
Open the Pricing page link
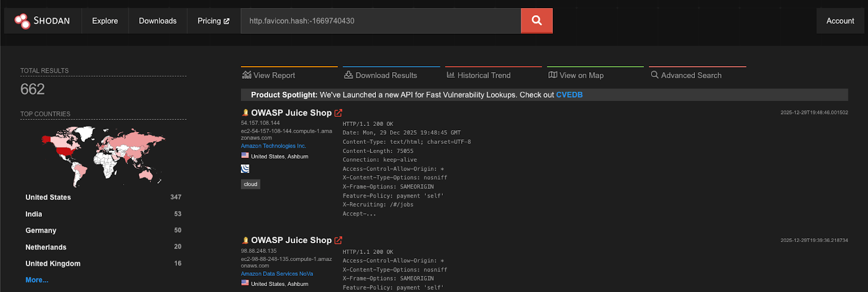(x=213, y=21)
